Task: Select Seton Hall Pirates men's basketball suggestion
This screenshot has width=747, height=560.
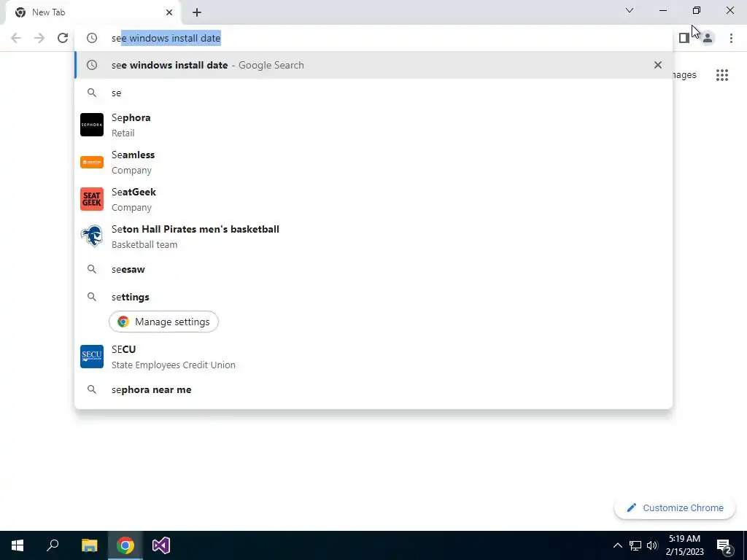Action: pyautogui.click(x=374, y=236)
